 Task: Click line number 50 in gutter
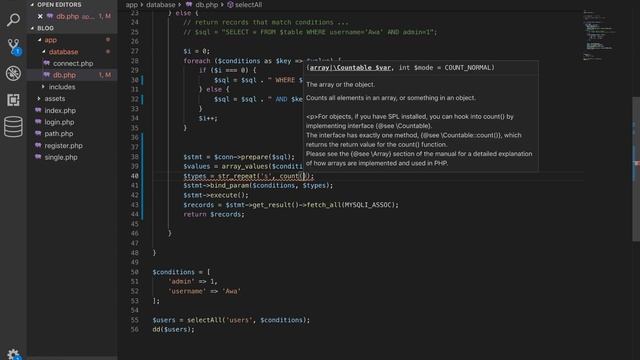coord(135,272)
